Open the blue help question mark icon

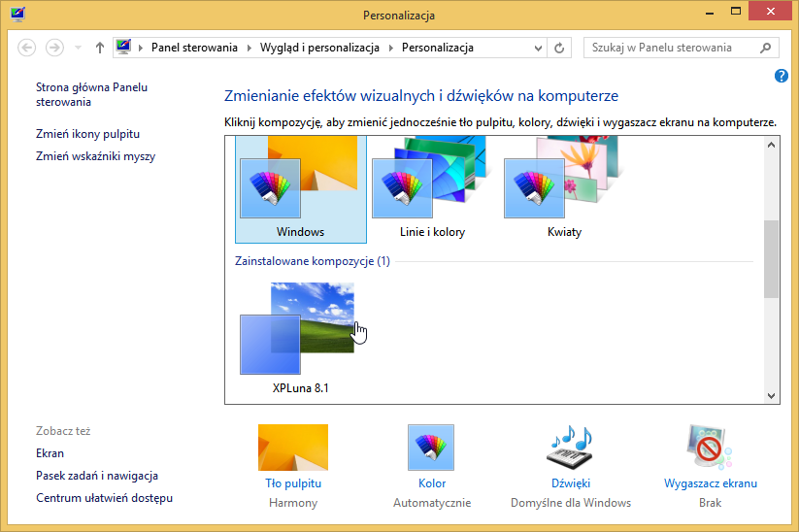781,76
